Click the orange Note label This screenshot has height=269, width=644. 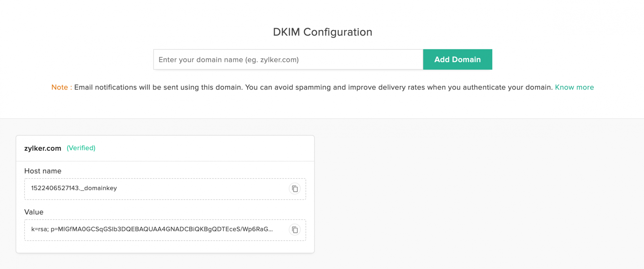(62, 87)
